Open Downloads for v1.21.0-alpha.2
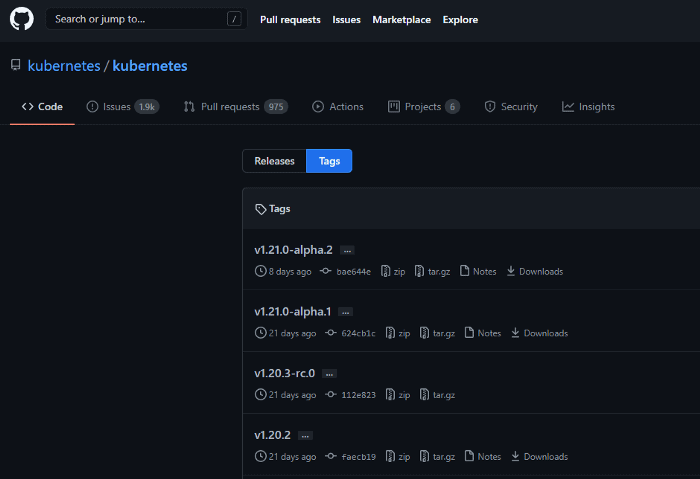This screenshot has height=479, width=700. coord(535,271)
